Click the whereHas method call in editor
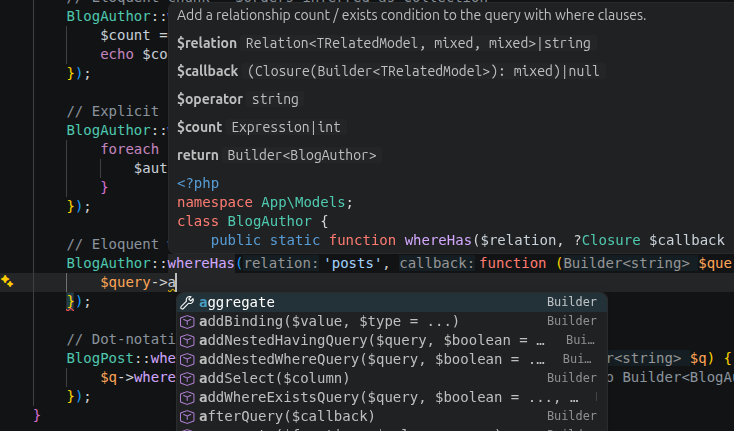Screen dimensions: 734x431 pos(201,263)
